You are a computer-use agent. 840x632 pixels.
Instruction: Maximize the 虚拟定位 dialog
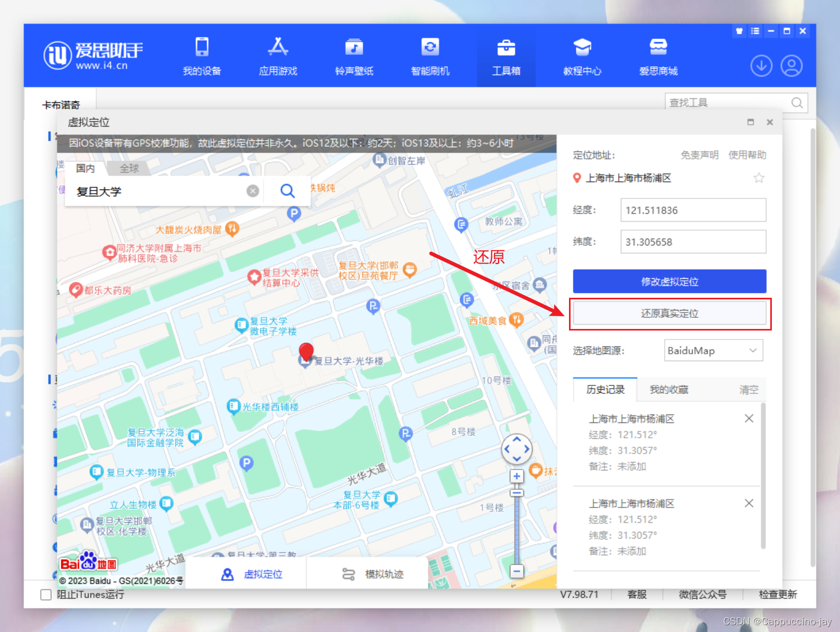pos(751,122)
